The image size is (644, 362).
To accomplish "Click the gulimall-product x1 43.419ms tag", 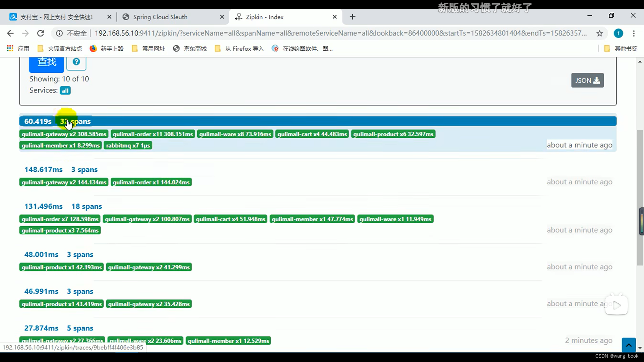I will pos(61,304).
